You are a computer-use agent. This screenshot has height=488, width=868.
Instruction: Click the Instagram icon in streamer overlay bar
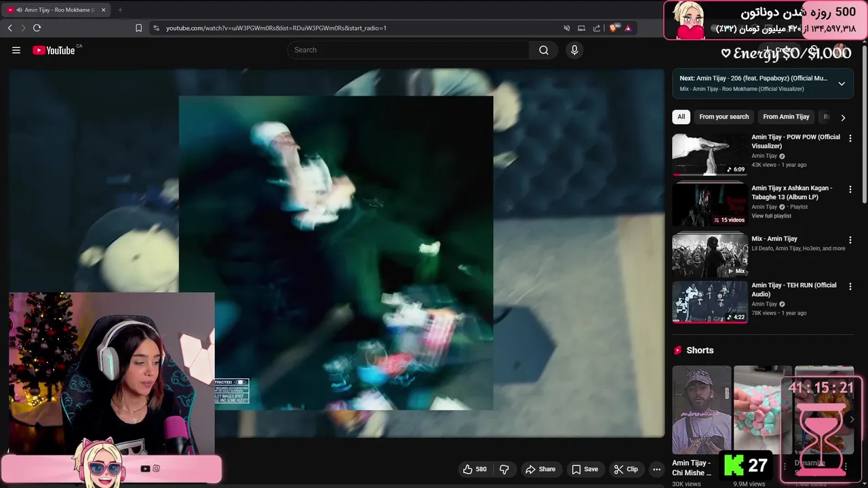[156, 468]
